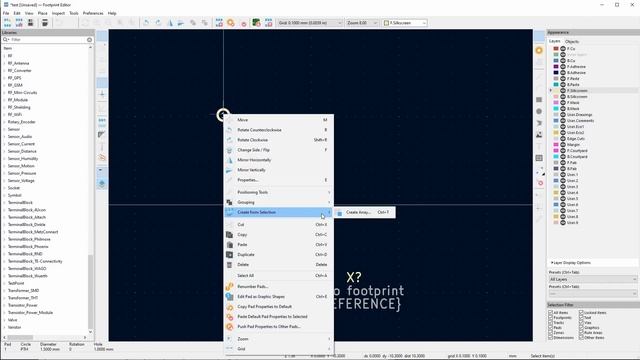Toggle visibility of F.Cu layer
Image resolution: width=640 pixels, height=360 pixels.
click(x=563, y=49)
